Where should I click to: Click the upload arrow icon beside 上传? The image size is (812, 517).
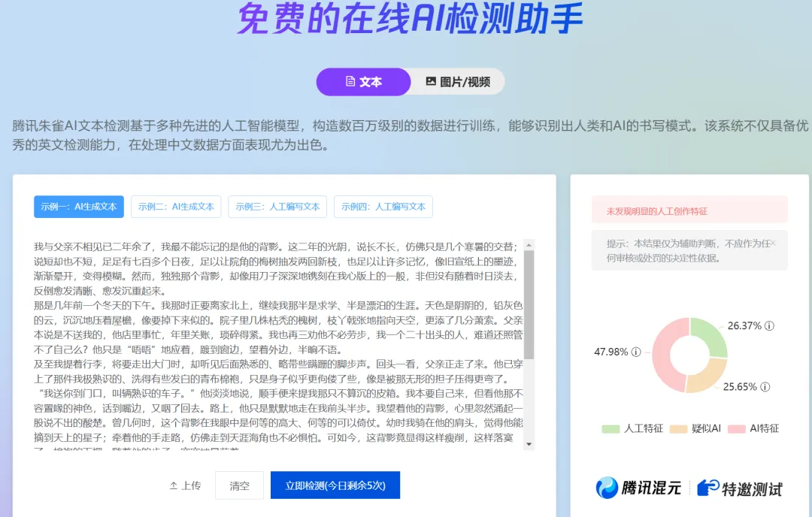click(173, 485)
